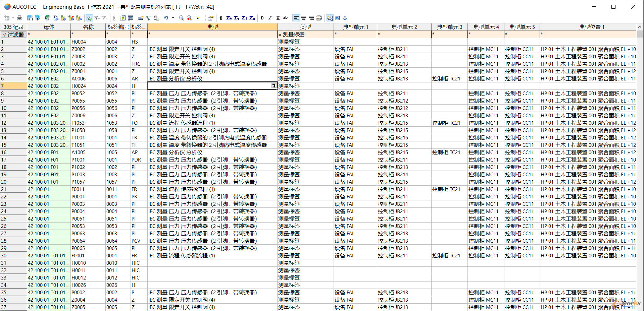Click the magnifier search icon

pos(182,18)
